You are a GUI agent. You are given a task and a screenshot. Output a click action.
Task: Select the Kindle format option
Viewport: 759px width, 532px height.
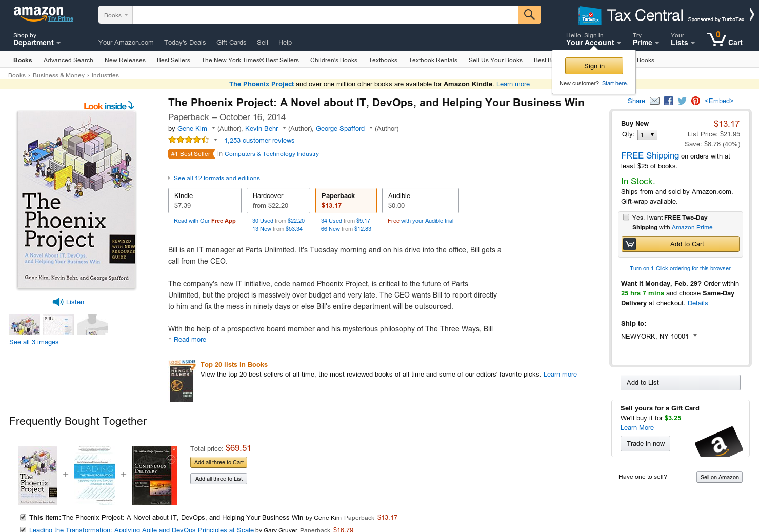point(205,201)
